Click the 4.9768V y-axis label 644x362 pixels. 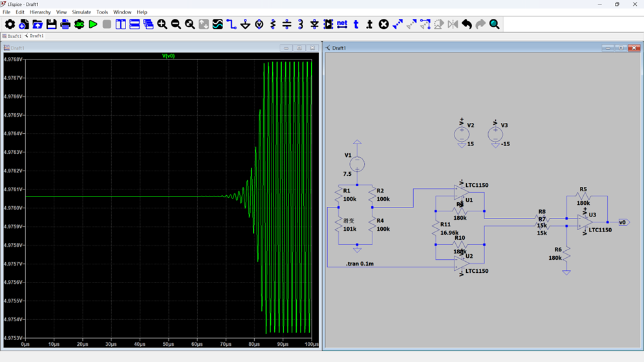[x=13, y=59]
